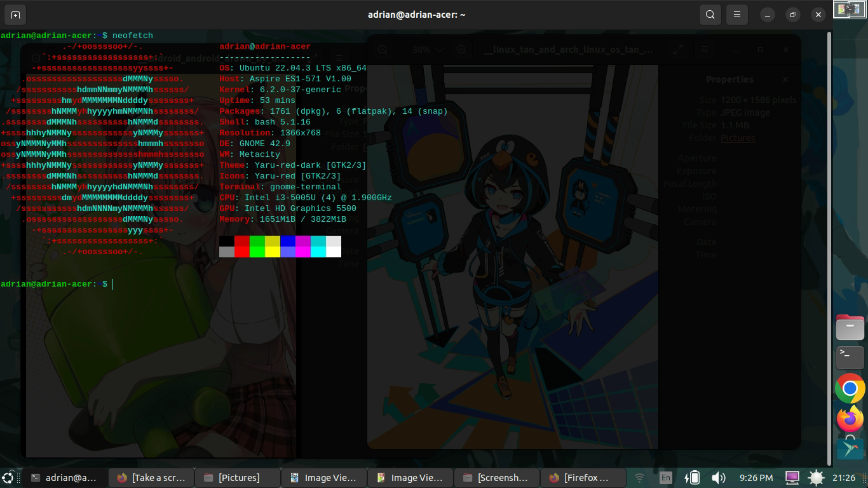This screenshot has height=488, width=868.
Task: Click the Resolution: 1366x768 line
Action: point(270,133)
